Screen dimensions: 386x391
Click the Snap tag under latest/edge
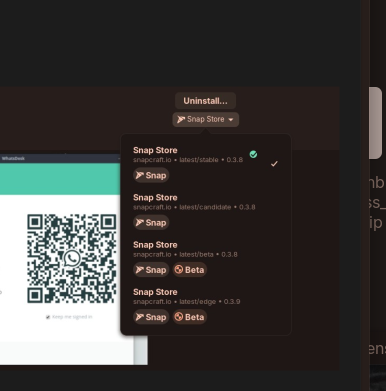(151, 317)
